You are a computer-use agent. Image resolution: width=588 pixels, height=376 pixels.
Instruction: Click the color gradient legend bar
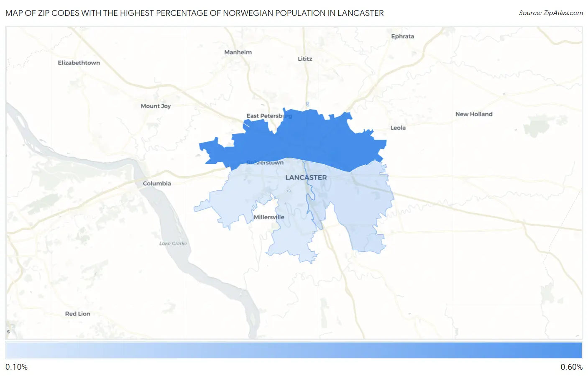click(x=294, y=350)
